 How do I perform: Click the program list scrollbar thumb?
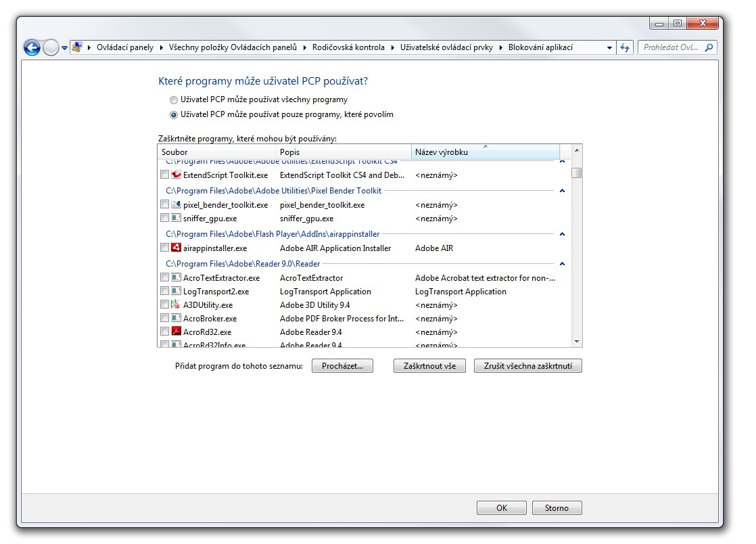(577, 173)
